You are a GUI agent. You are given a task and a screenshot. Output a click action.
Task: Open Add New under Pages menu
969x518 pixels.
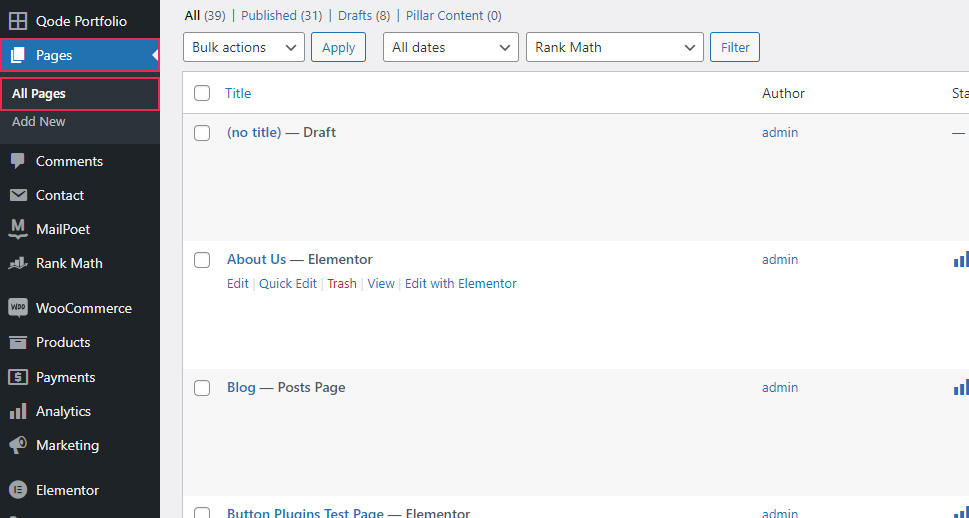pyautogui.click(x=39, y=122)
